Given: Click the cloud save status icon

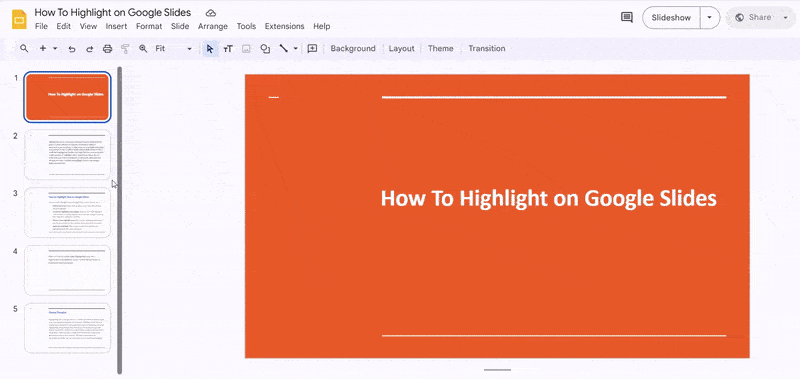Looking at the screenshot, I should point(211,13).
